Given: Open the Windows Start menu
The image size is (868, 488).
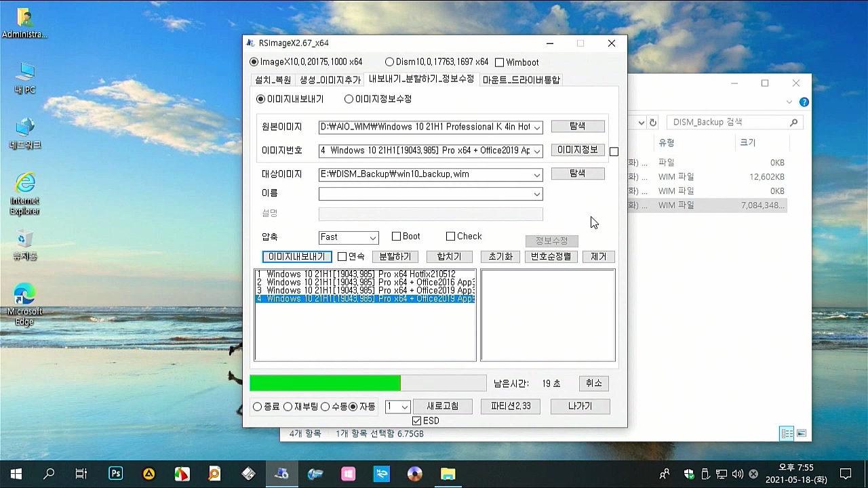Looking at the screenshot, I should click(x=16, y=474).
